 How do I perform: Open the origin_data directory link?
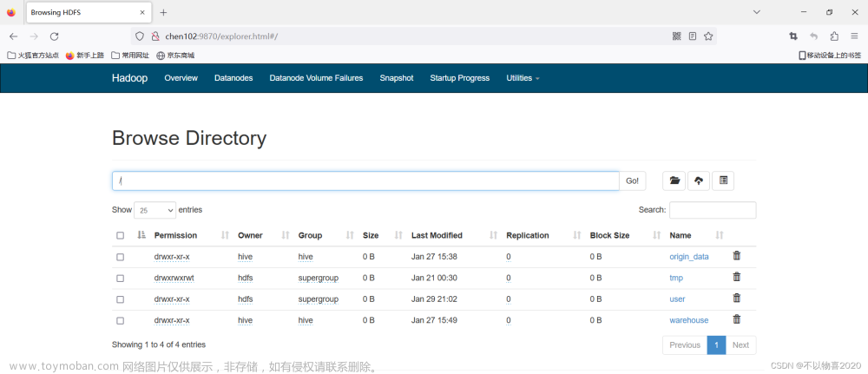point(688,257)
